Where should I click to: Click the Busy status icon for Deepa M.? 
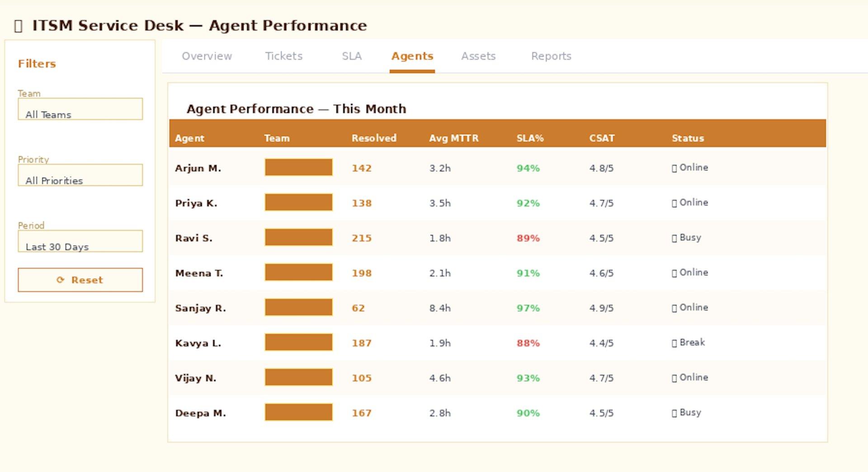[674, 413]
